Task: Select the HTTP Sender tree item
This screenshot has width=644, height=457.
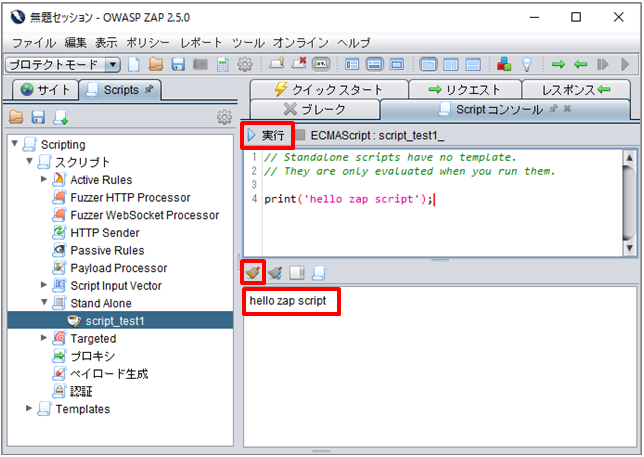Action: pyautogui.click(x=96, y=233)
